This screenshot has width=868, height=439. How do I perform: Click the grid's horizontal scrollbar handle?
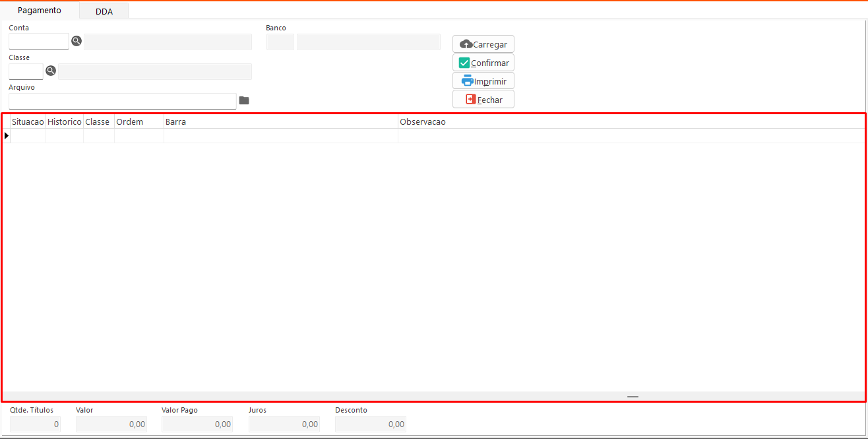pos(633,396)
